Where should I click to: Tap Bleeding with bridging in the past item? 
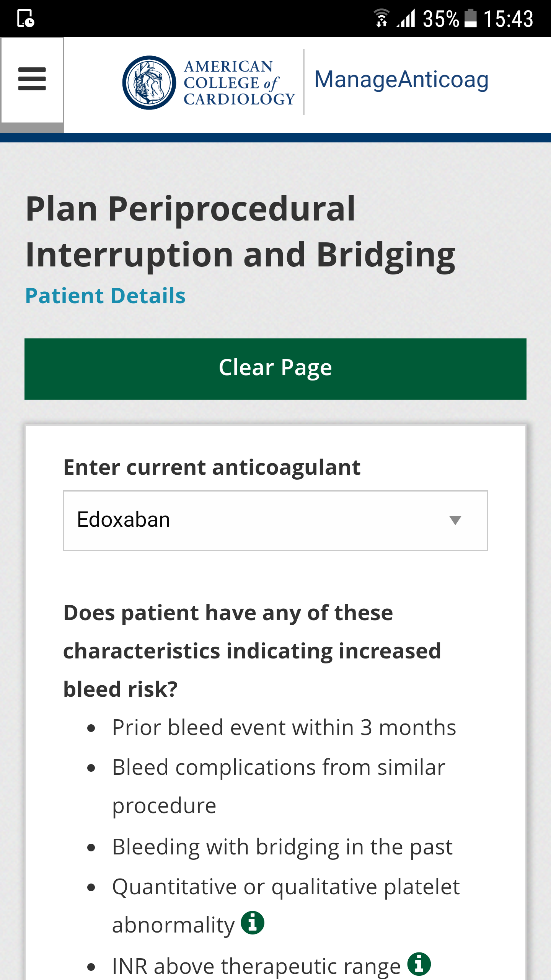pos(282,847)
